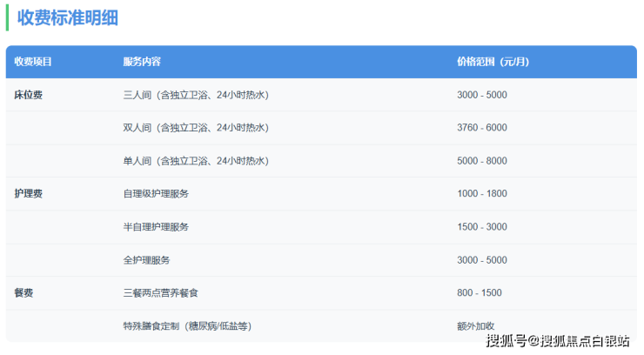Select the 3760 - 6000 price cell
Image resolution: width=644 pixels, height=355 pixels.
pyautogui.click(x=481, y=128)
